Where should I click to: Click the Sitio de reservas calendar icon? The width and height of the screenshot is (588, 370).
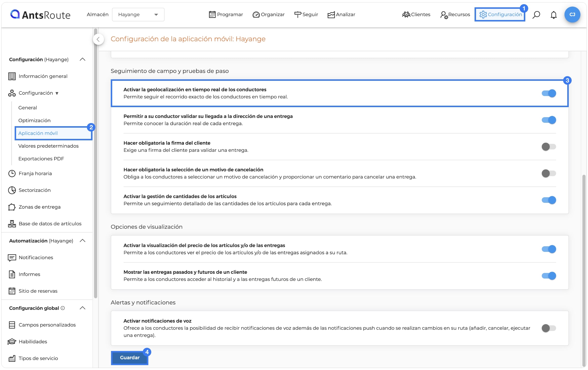[12, 291]
